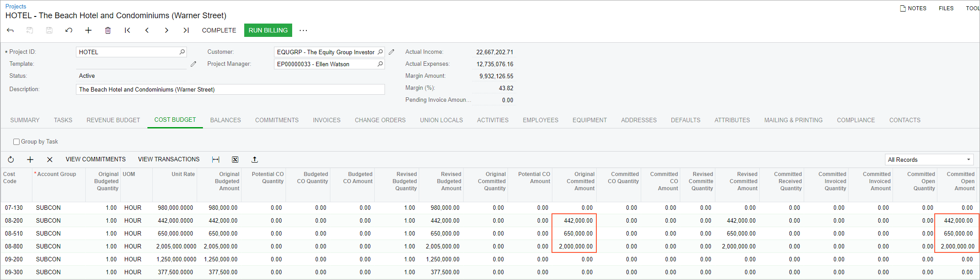Click the Projects breadcrumb link
Viewport: 980px width, 280px height.
click(16, 6)
